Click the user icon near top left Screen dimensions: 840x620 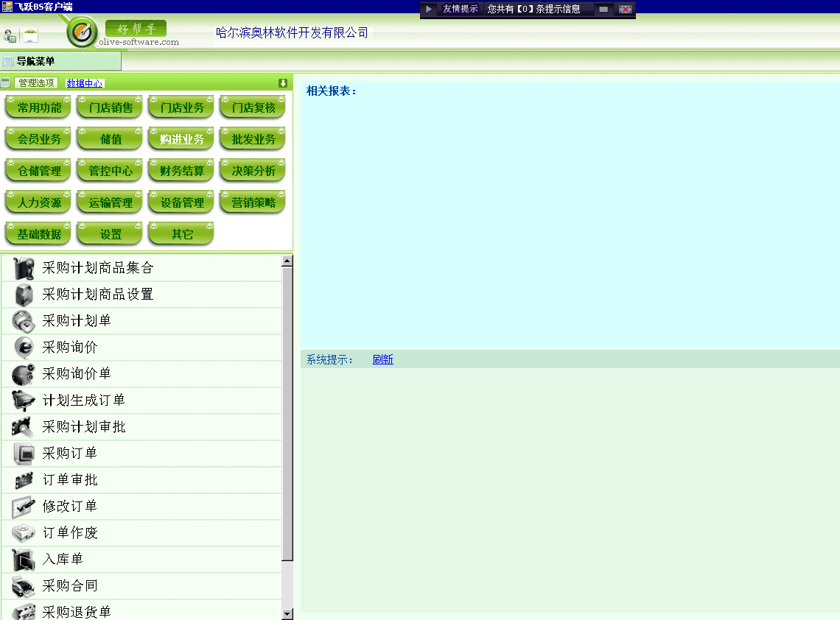coord(10,35)
